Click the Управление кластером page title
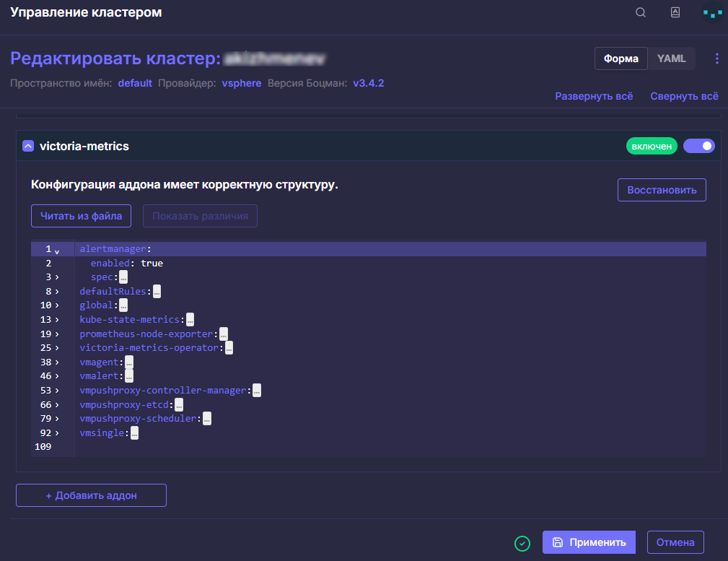This screenshot has height=561, width=728. click(86, 12)
